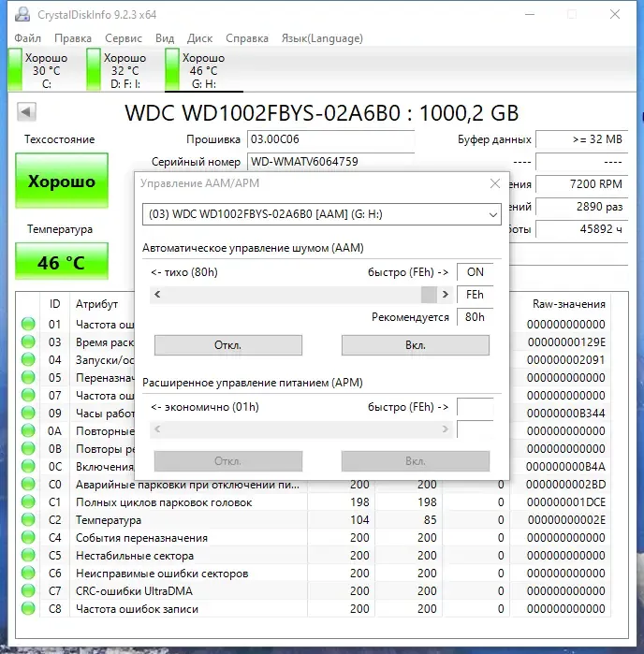Select the Полных циклов парковок головок row
Screen dimensions: 644x654
click(315, 502)
